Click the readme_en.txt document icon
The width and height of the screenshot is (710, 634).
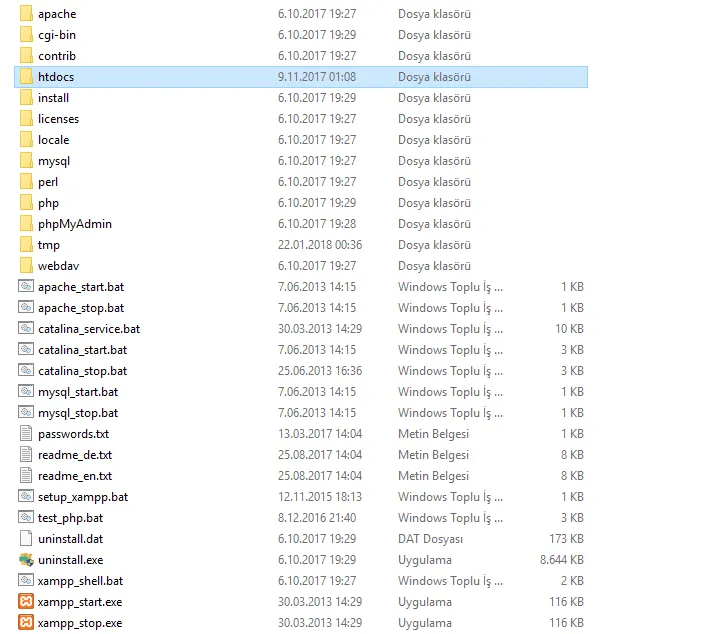[x=26, y=476]
